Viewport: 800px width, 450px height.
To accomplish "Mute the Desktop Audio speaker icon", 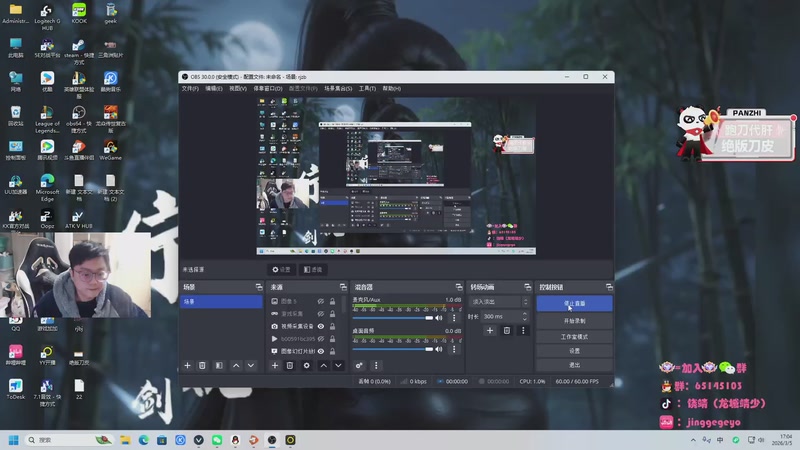I will click(x=439, y=349).
